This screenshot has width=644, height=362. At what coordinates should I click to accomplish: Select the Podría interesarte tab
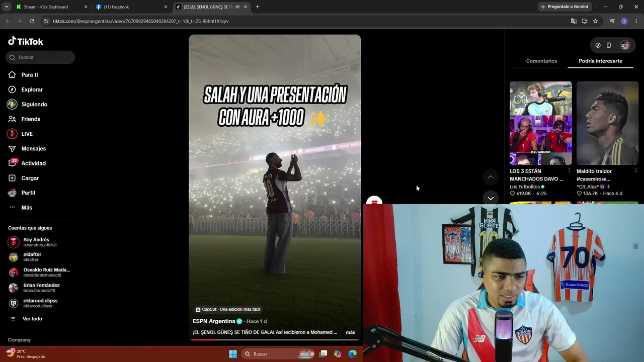[600, 61]
